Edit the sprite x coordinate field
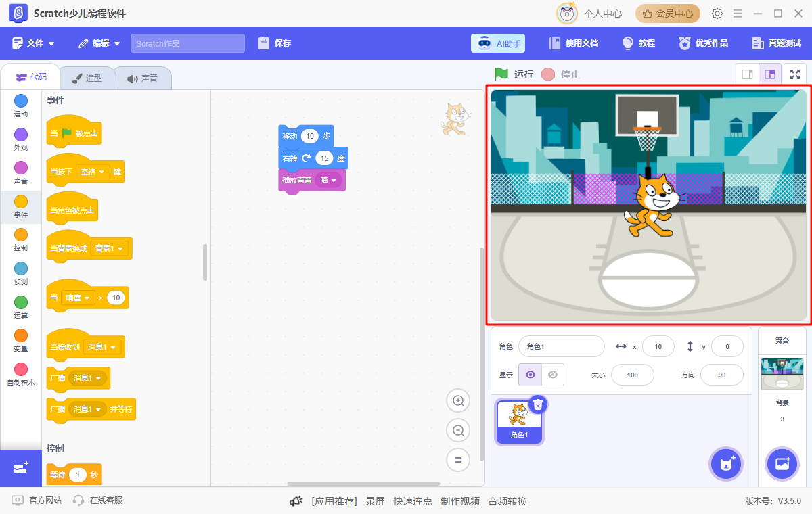Screen dimensions: 812x514 point(658,346)
